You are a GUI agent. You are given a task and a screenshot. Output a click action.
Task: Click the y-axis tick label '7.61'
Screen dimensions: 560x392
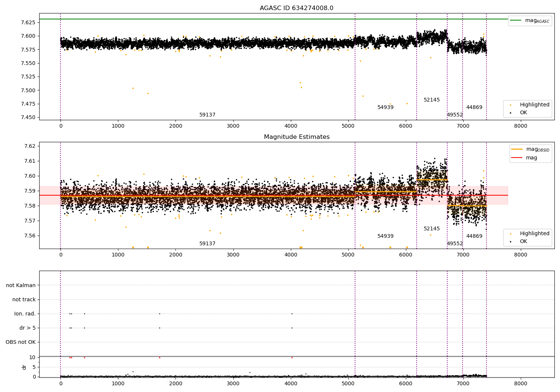tap(30, 161)
